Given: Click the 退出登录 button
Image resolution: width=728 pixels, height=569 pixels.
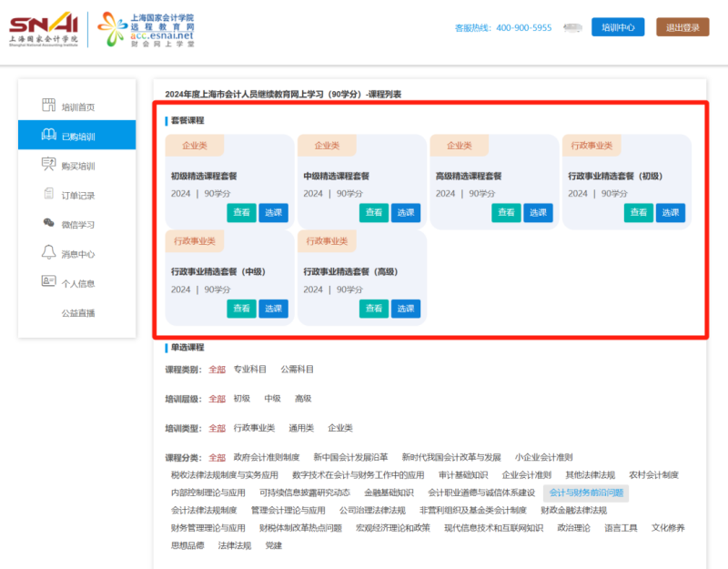Looking at the screenshot, I should (682, 27).
